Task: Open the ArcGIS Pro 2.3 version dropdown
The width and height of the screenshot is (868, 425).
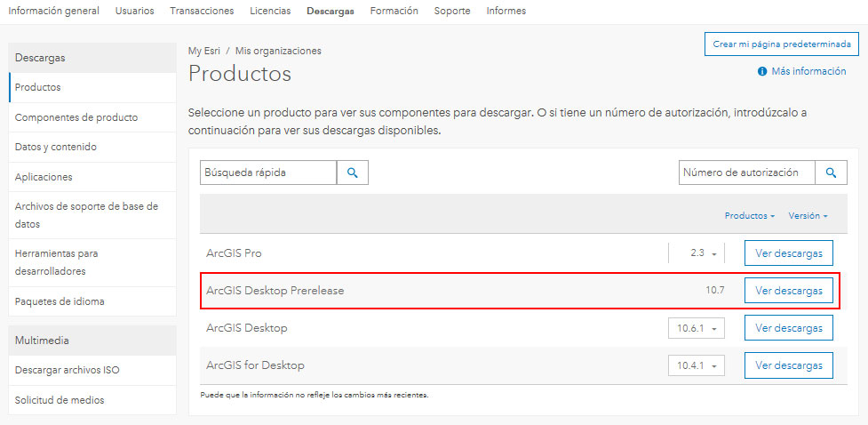Action: coord(697,253)
